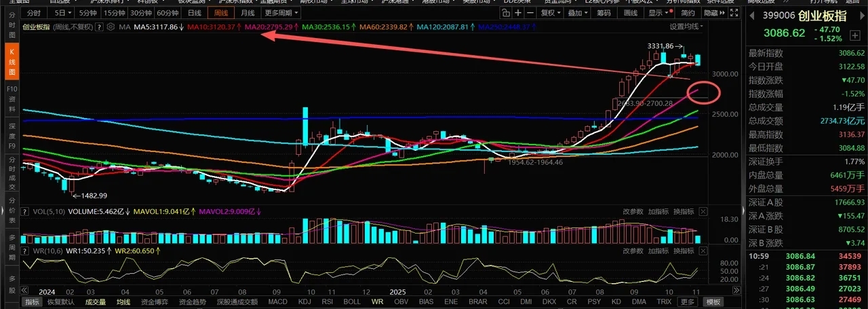Click the MA250:2448.37 legend value

503,26
